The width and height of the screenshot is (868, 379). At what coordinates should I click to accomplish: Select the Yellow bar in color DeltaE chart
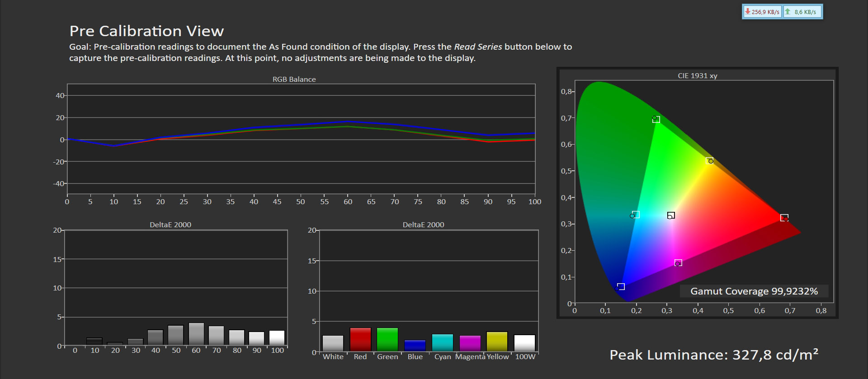[497, 342]
